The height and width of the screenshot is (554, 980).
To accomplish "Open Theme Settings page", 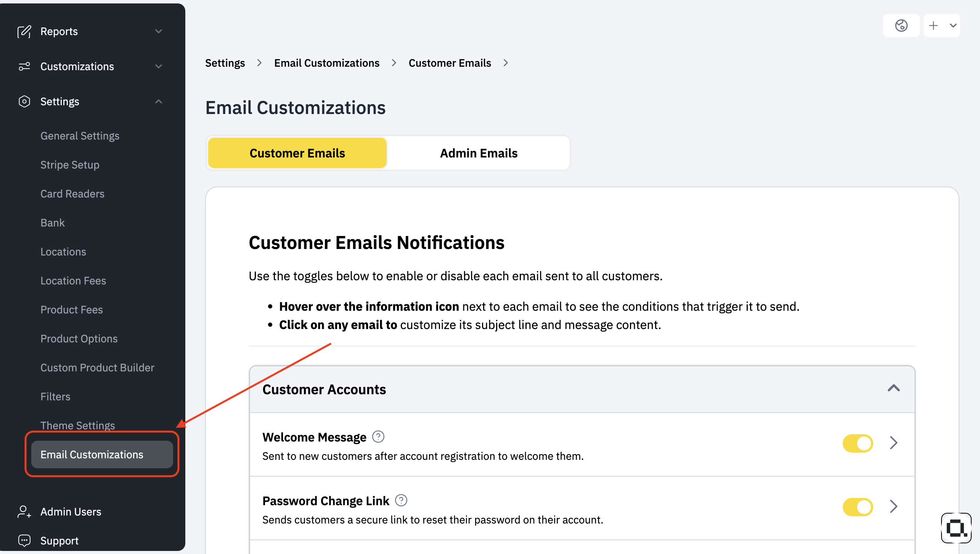I will click(x=77, y=426).
